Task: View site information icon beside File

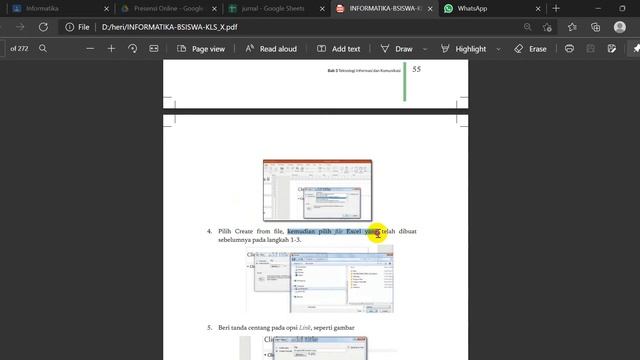Action: click(x=70, y=27)
